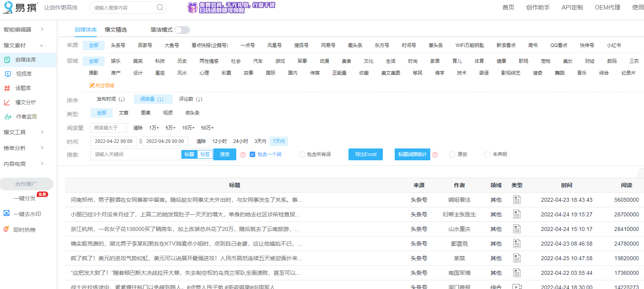Click the 导出Excel button
Screen dimensions: 644x289
point(365,154)
